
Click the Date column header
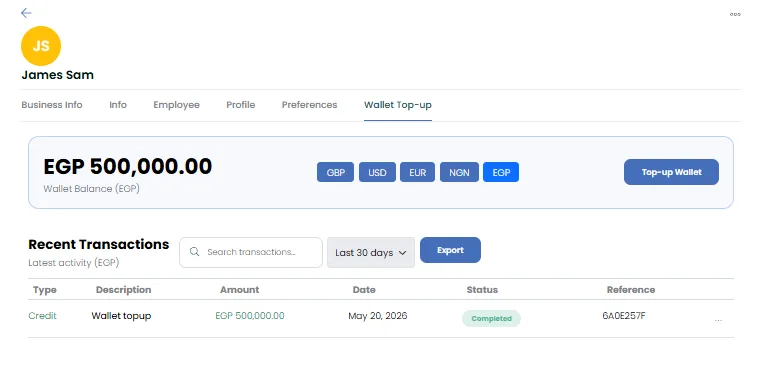click(364, 290)
